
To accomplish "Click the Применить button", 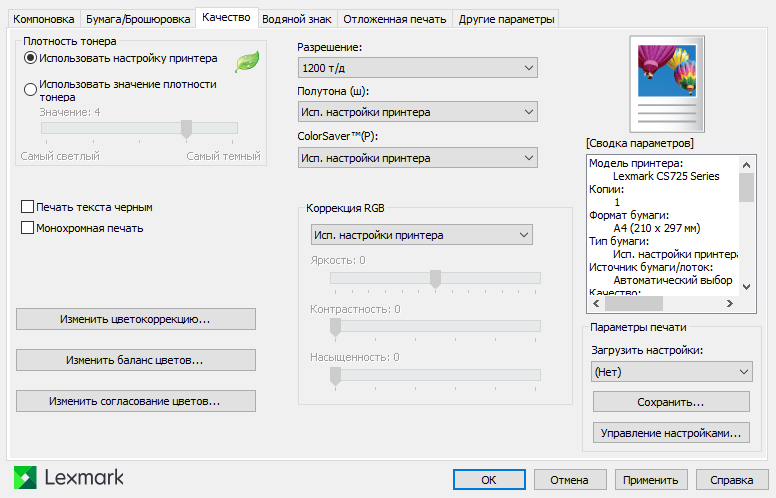I will pyautogui.click(x=650, y=480).
